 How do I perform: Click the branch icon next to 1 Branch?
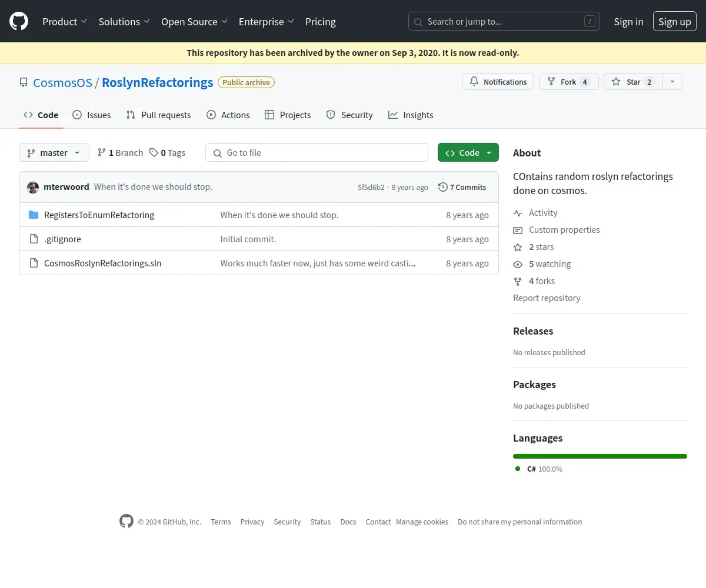pos(102,152)
